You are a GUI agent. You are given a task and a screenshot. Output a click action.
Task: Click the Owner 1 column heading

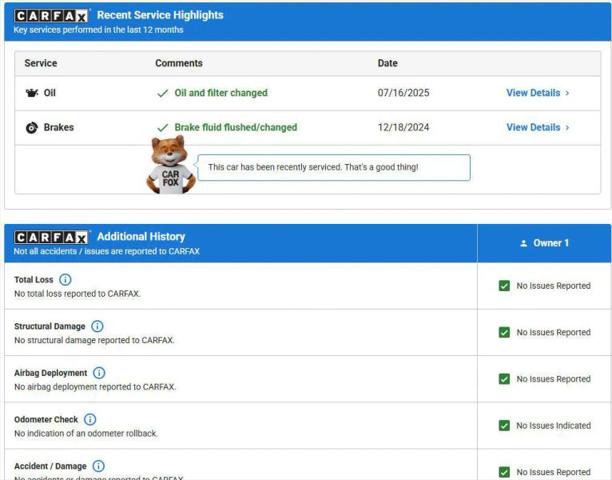(551, 243)
